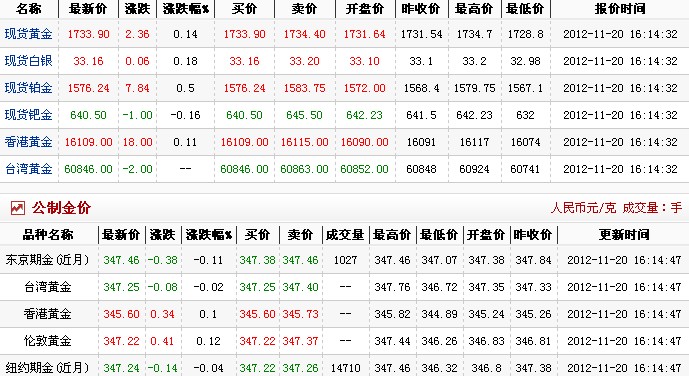
Task: Select the 16090.00 opening price cell
Action: coord(364,142)
